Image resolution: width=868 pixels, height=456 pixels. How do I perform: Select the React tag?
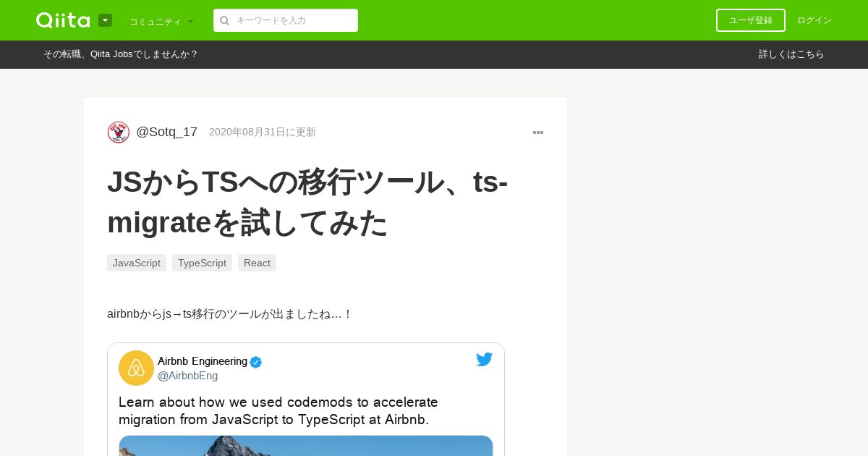(x=257, y=263)
